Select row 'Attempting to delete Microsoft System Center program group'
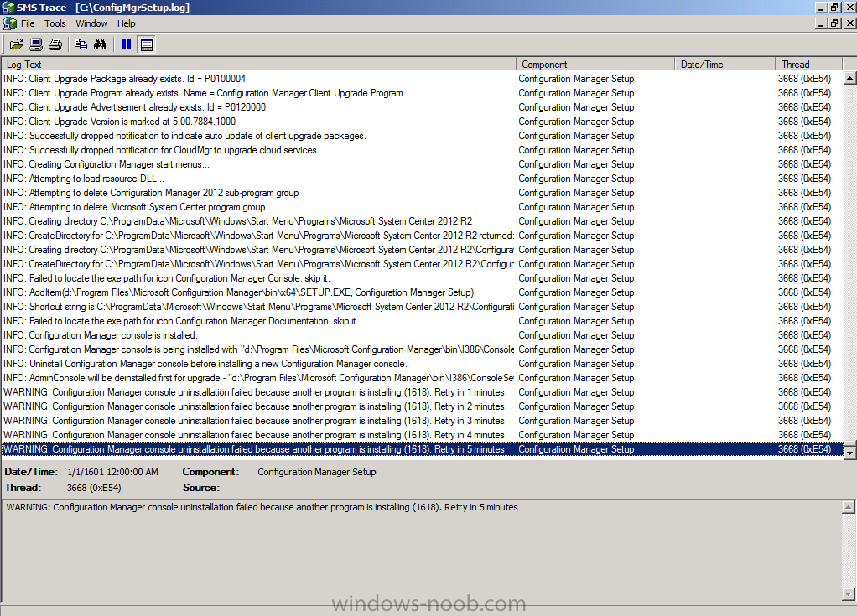 point(422,206)
